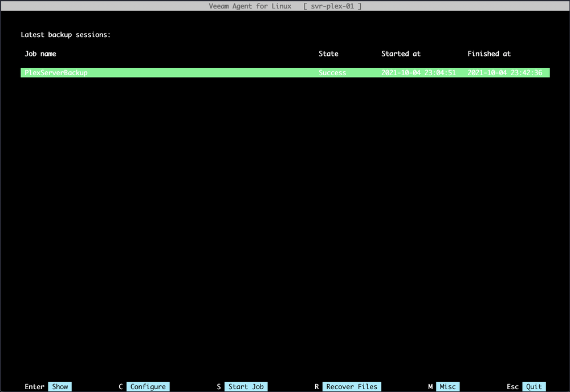Image resolution: width=570 pixels, height=392 pixels.
Task: Click the Start Job button
Action: [x=246, y=386]
